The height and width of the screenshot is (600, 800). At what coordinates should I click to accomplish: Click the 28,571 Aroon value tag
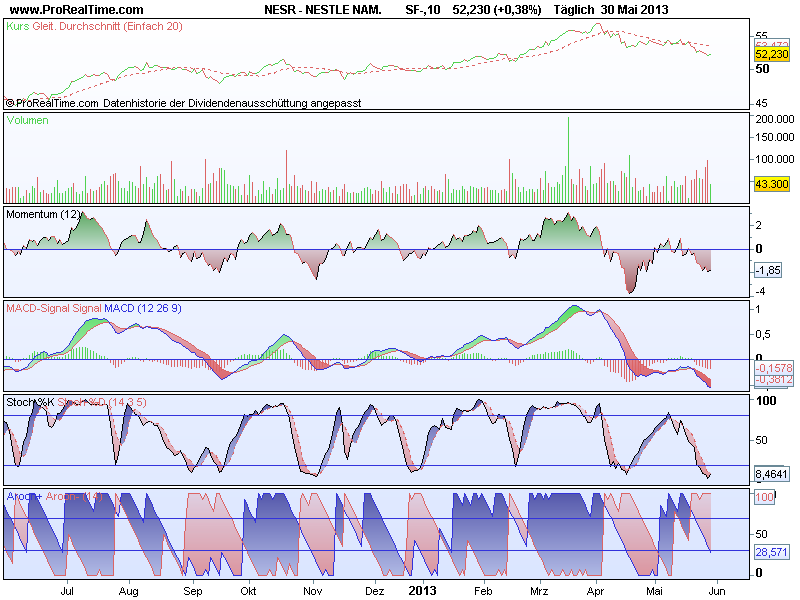tap(771, 552)
